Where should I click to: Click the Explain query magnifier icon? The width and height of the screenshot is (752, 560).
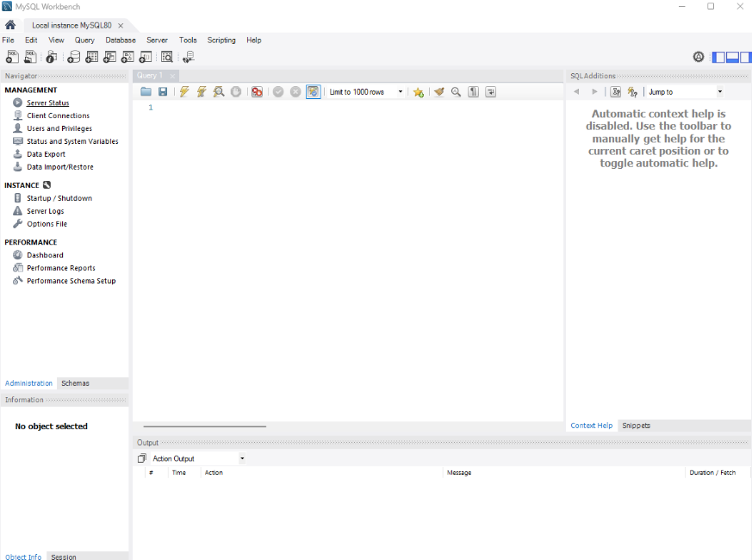point(219,92)
